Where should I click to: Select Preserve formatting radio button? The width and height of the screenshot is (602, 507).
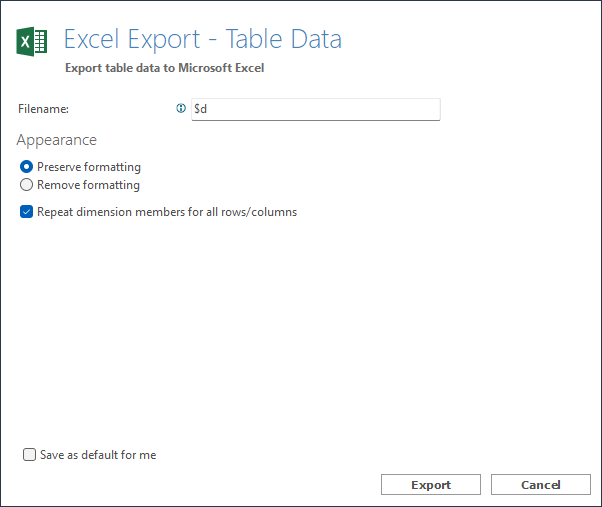tap(26, 167)
